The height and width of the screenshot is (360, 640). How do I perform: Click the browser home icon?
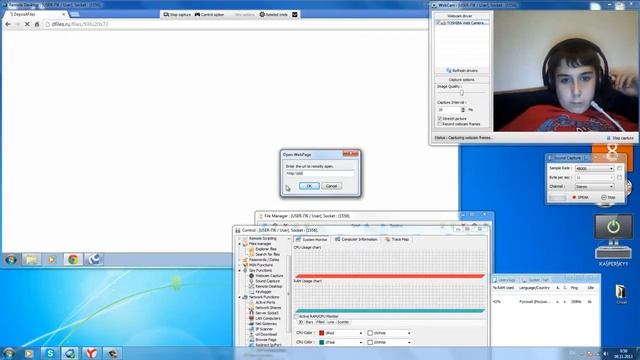(x=37, y=24)
